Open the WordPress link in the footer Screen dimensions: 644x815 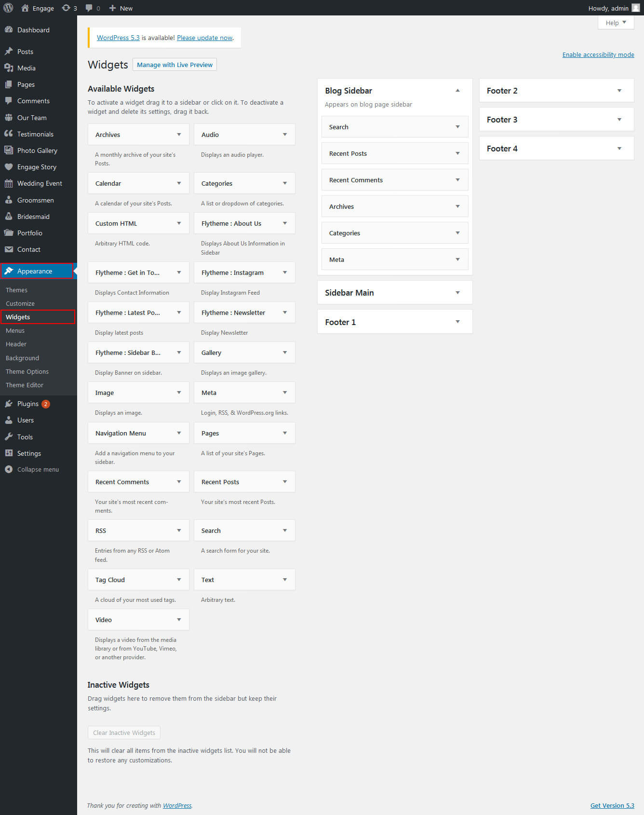coord(177,805)
